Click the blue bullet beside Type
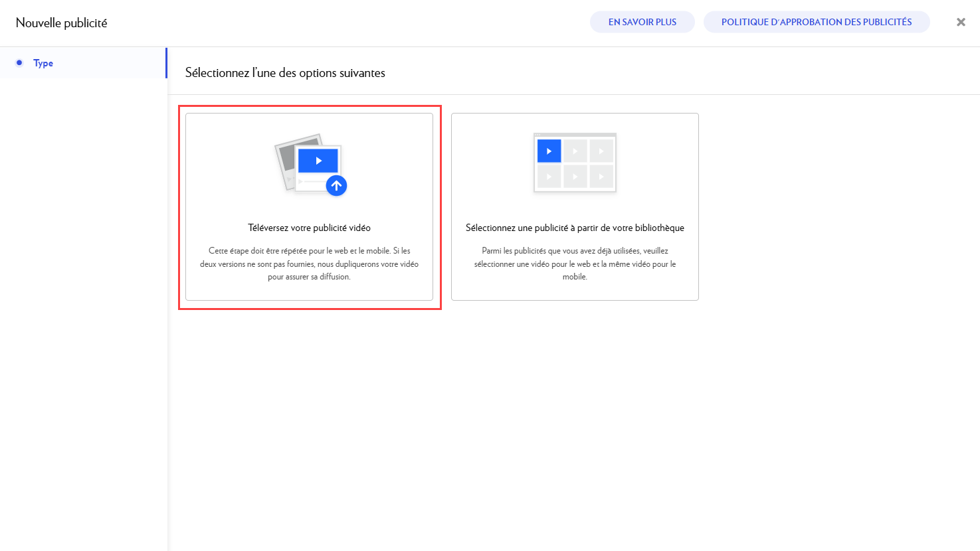980x551 pixels. coord(19,62)
